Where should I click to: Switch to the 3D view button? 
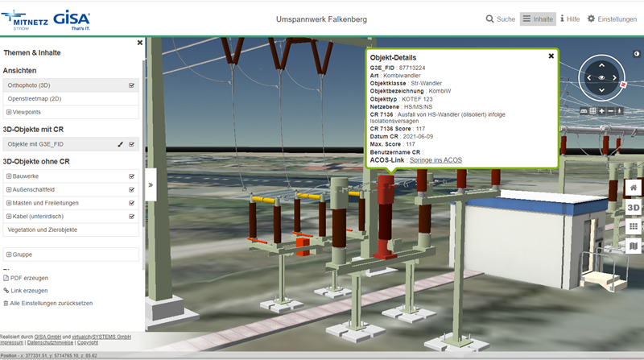tap(634, 208)
